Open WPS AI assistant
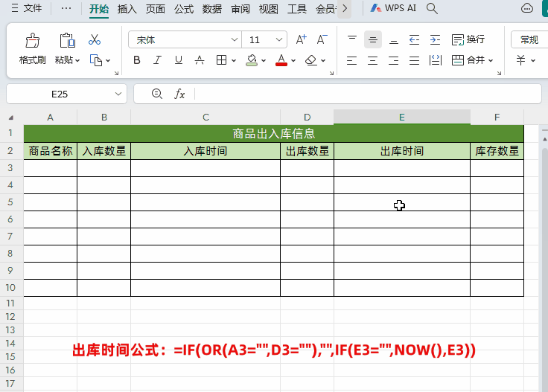Screen dimensions: 548x392 tap(393, 8)
